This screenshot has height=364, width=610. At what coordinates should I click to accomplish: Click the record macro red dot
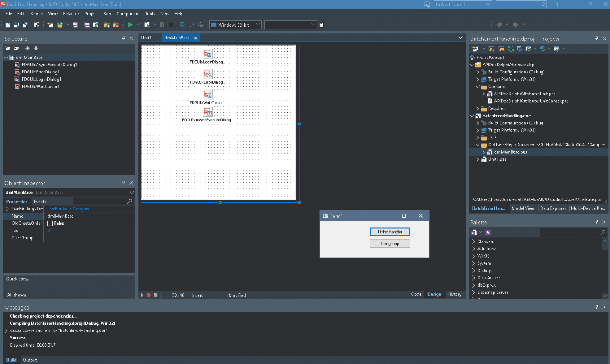149,295
